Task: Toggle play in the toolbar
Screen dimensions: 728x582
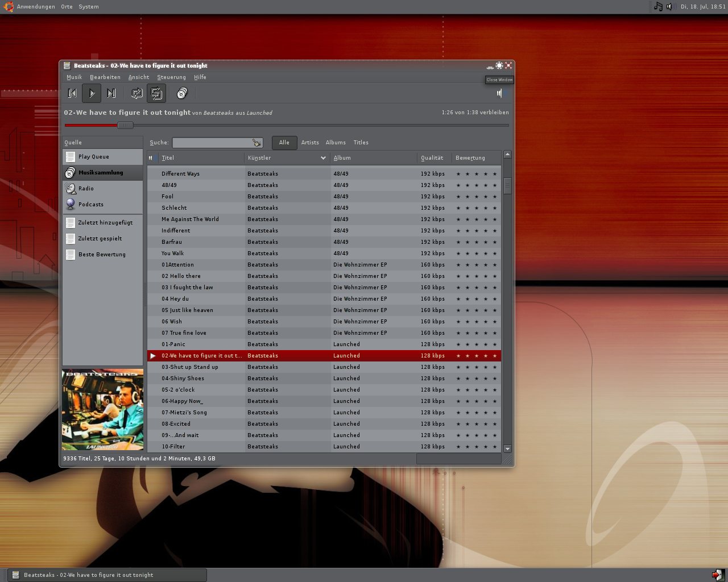Action: 92,93
